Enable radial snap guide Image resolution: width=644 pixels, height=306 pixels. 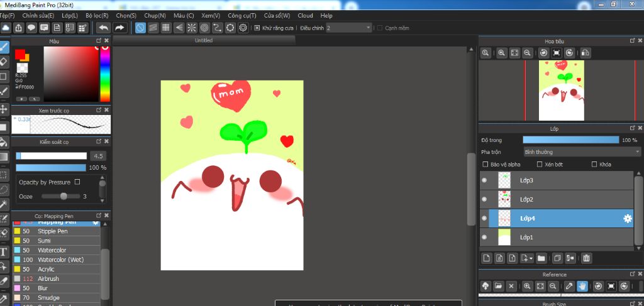pos(192,28)
